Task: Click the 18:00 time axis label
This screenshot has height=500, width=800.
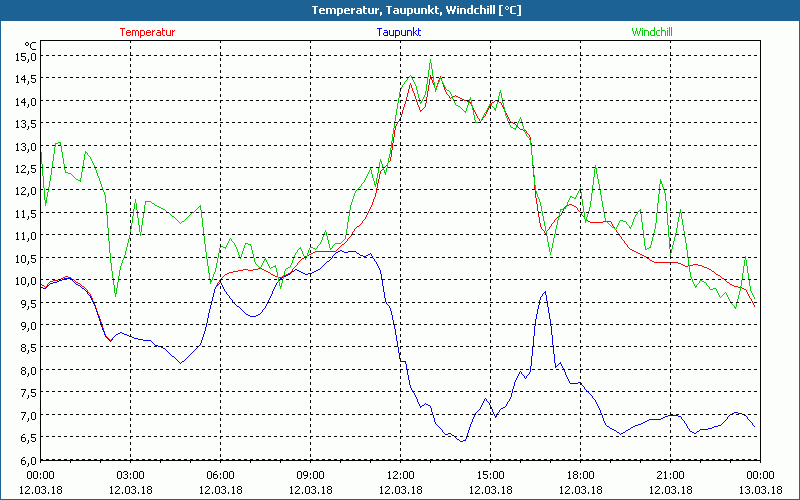Action: tap(580, 475)
